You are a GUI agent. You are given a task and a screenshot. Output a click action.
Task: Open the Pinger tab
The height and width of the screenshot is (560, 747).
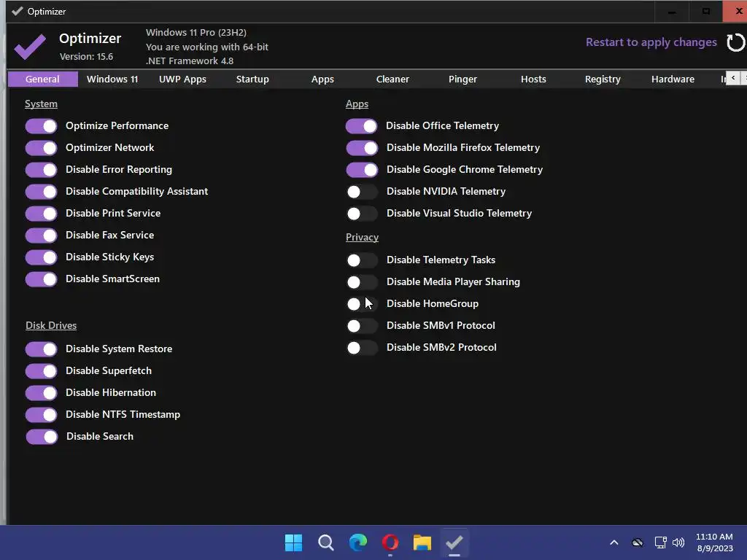462,79
